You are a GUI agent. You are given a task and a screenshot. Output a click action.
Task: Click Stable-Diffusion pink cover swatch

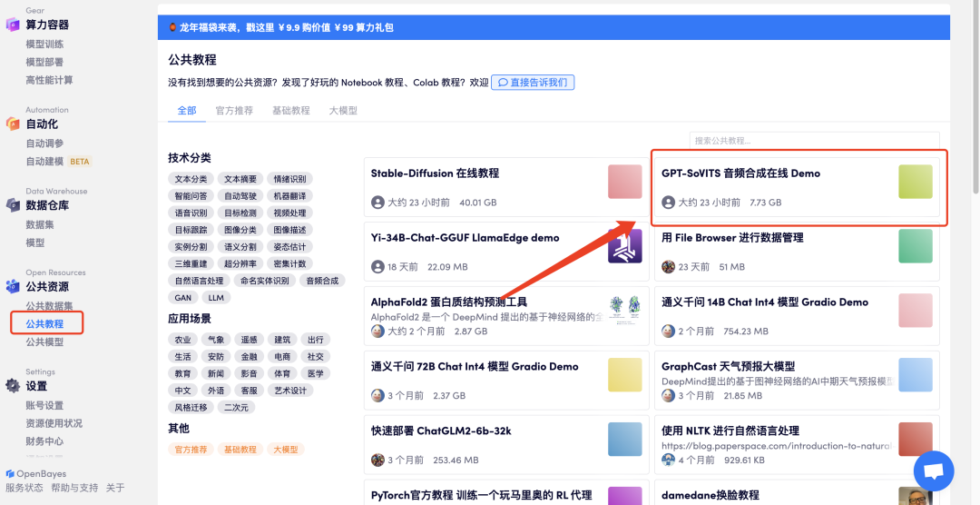click(x=625, y=182)
